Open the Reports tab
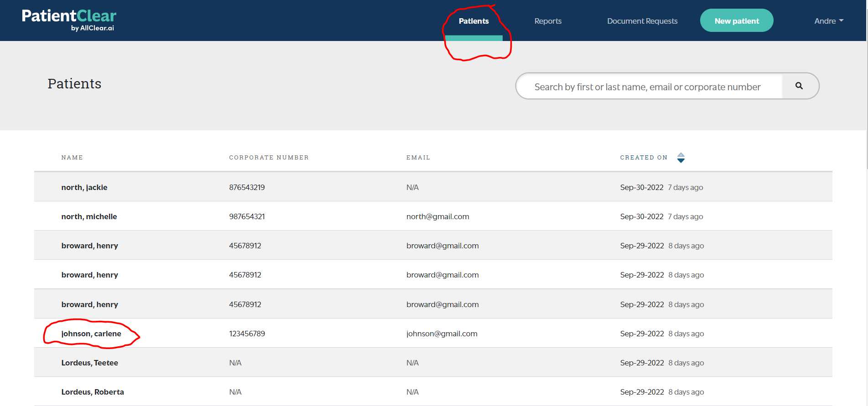 548,21
